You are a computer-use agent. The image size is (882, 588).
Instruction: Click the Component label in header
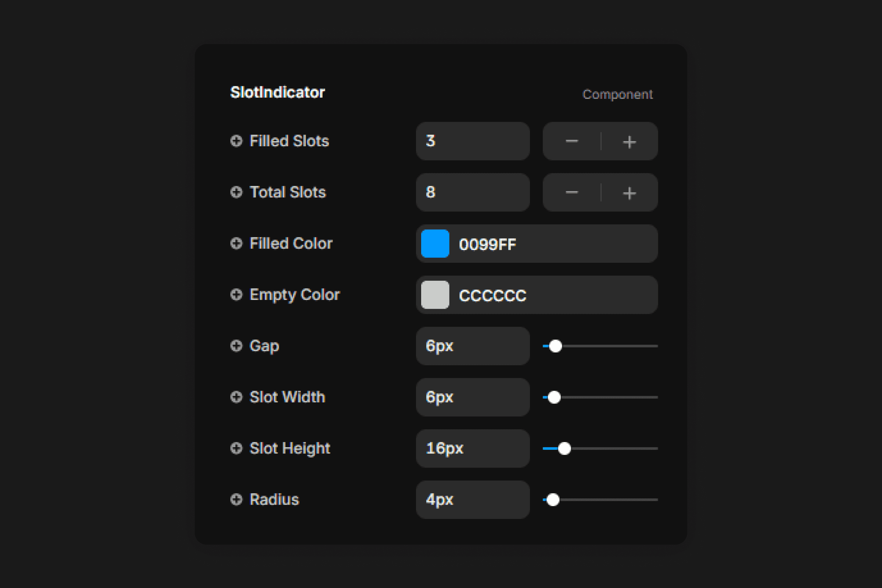tap(618, 94)
